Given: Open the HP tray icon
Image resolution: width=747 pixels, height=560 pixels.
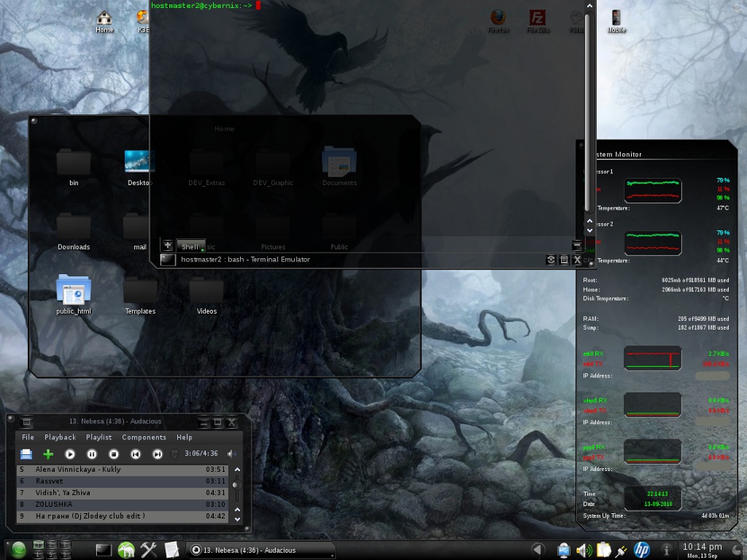Looking at the screenshot, I should coord(641,550).
